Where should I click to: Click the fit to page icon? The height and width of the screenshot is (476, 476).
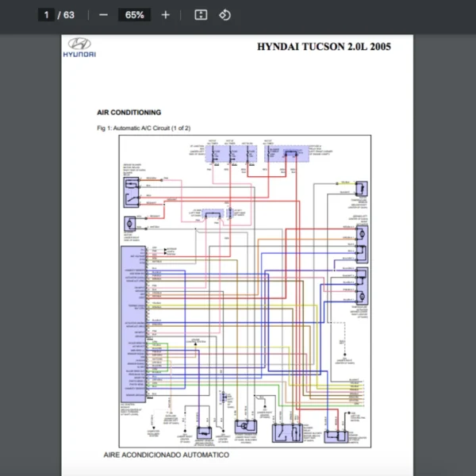[x=202, y=14]
